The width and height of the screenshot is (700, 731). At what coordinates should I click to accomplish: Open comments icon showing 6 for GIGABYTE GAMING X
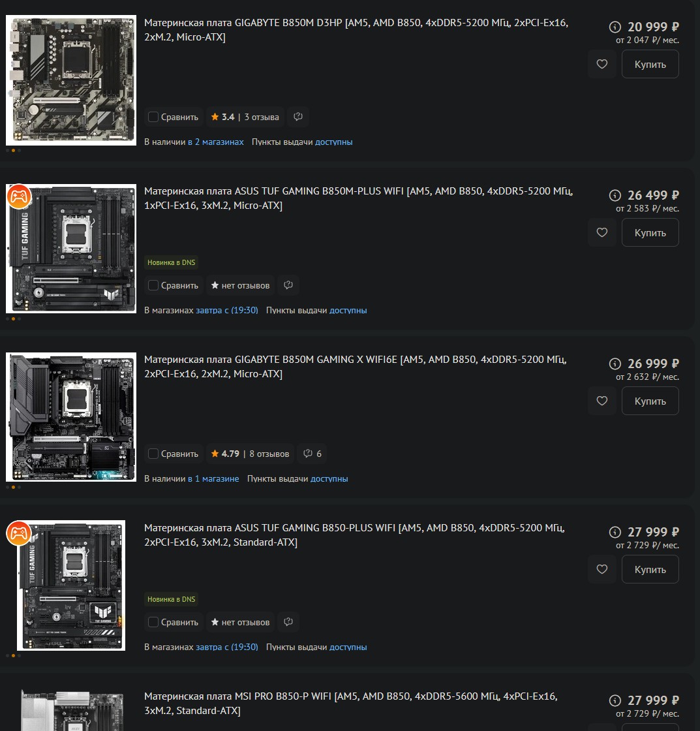tap(312, 454)
